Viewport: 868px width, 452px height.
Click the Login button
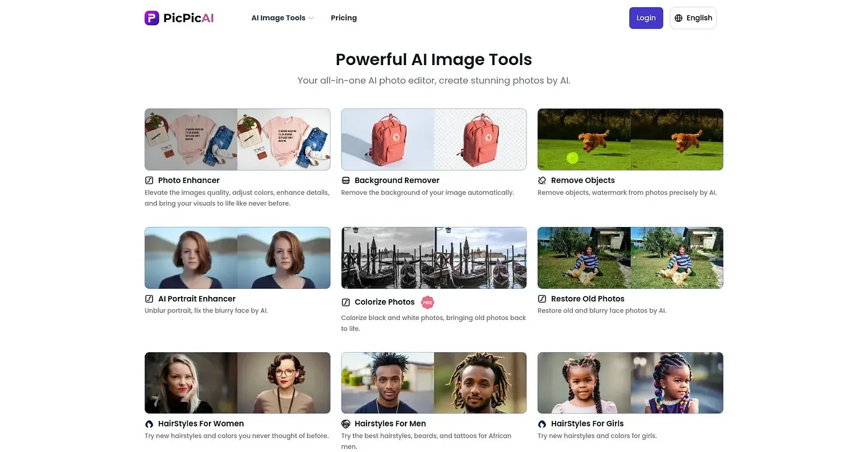[x=646, y=18]
